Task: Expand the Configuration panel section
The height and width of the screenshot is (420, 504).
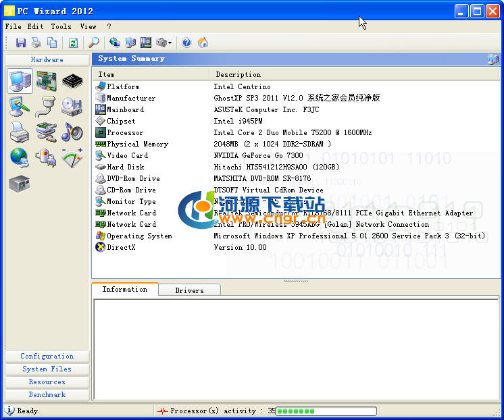Action: point(47,357)
